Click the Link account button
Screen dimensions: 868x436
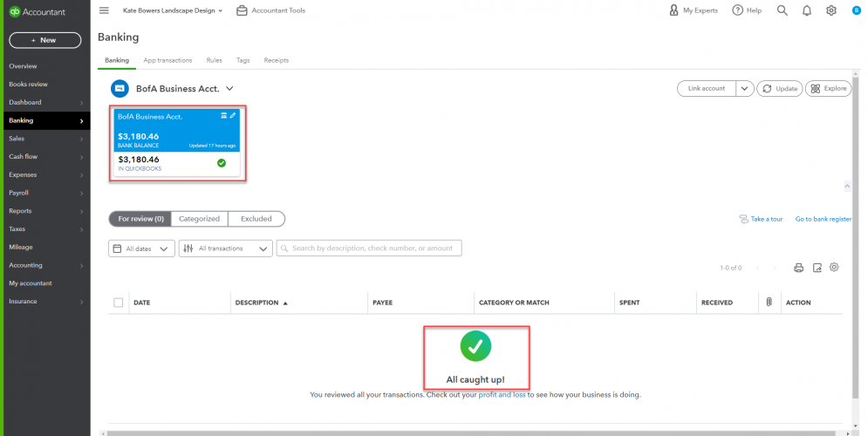point(707,89)
